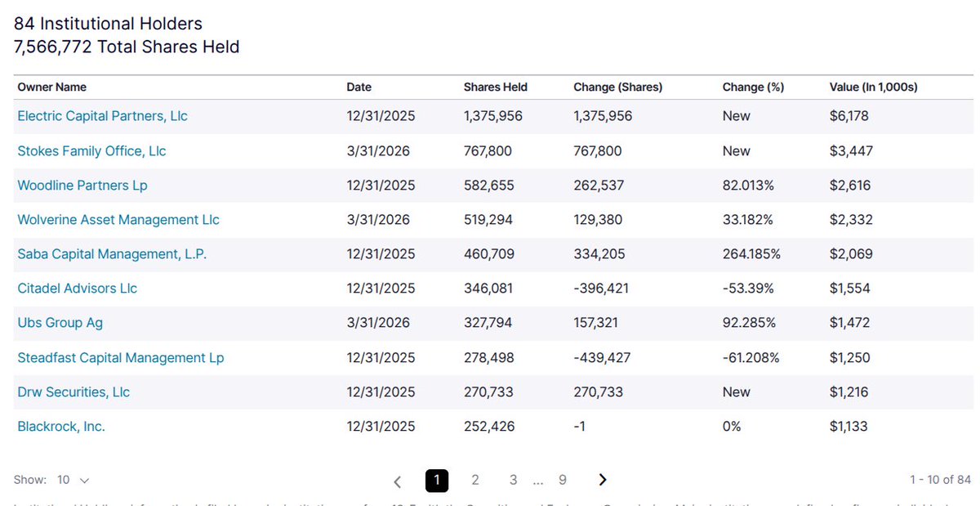Select the -396,421 change shares cell

[603, 289]
